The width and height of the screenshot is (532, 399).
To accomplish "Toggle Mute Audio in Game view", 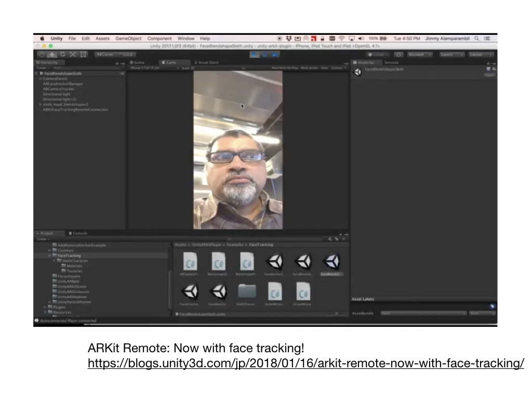I will click(x=309, y=68).
